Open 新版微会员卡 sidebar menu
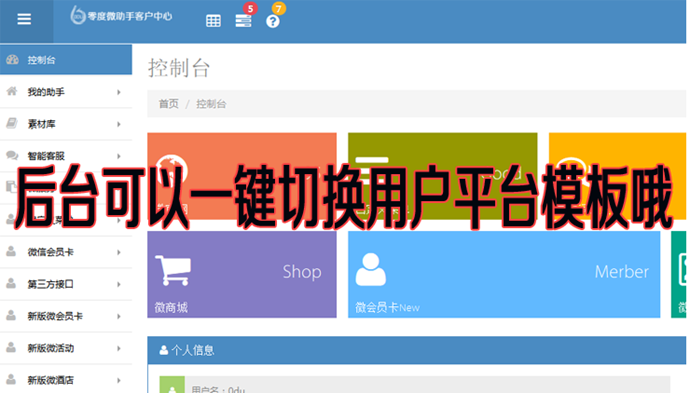The height and width of the screenshot is (393, 690). pos(66,316)
